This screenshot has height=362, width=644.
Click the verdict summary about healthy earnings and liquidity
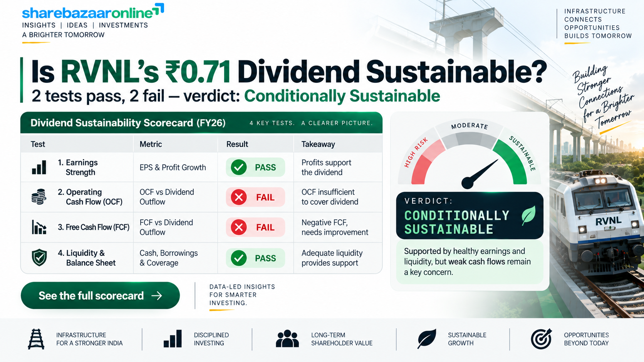point(467,262)
